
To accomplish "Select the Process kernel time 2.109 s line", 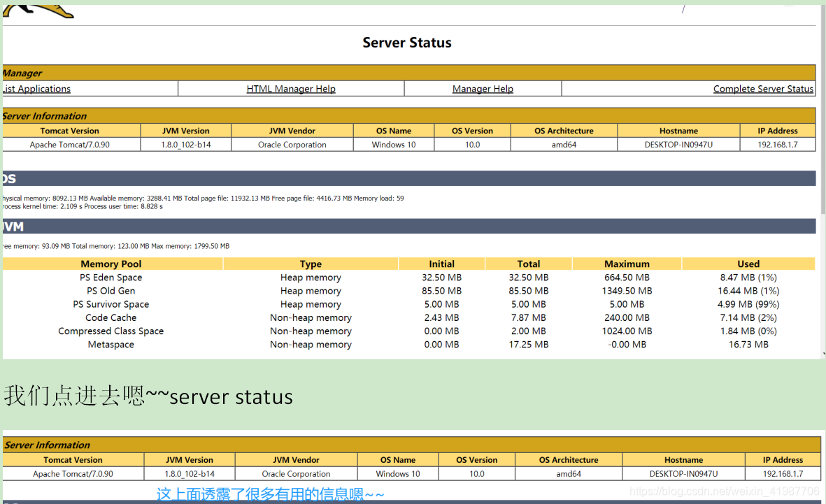I will pos(83,206).
